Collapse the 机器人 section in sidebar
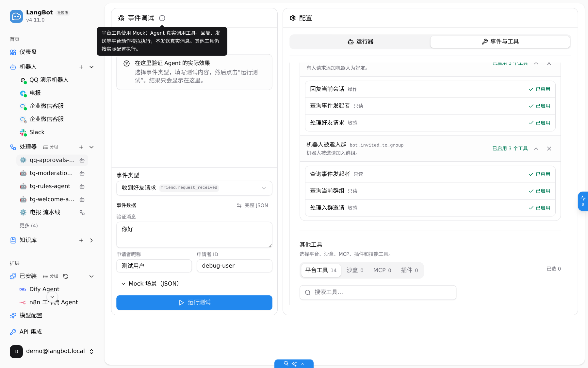The width and height of the screenshot is (588, 368). (x=91, y=67)
